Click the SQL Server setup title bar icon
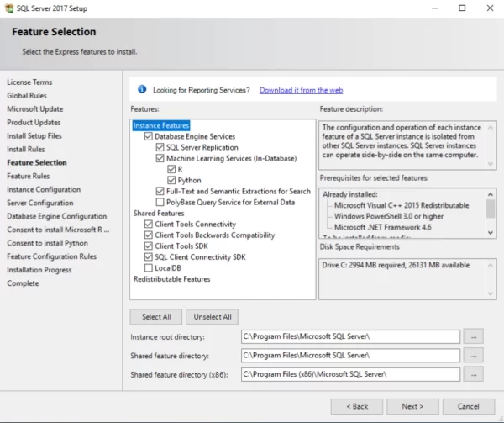Viewport: 504px width, 423px height. point(10,8)
